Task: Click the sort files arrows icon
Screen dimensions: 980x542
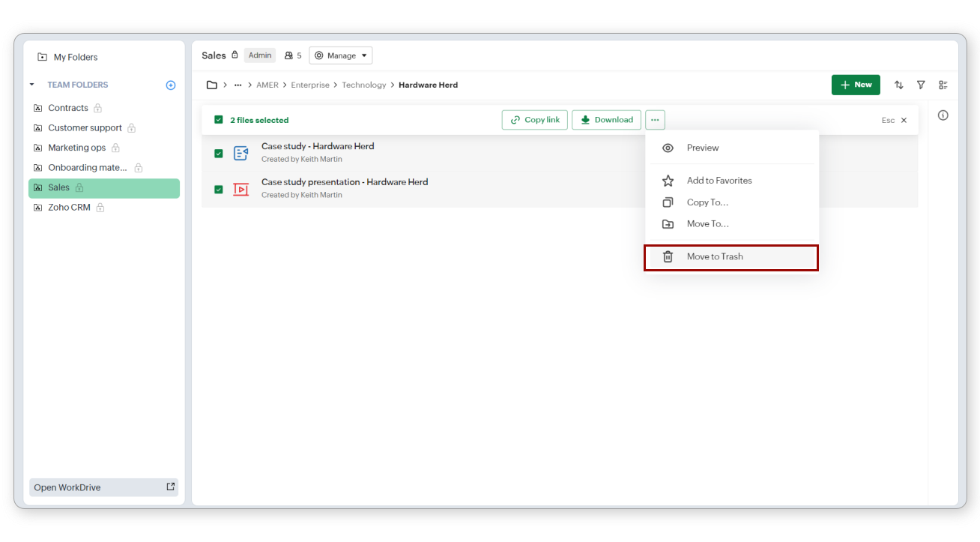Action: tap(898, 85)
